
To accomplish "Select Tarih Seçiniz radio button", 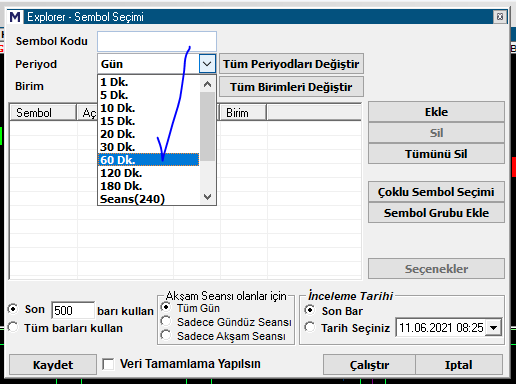I will 310,327.
